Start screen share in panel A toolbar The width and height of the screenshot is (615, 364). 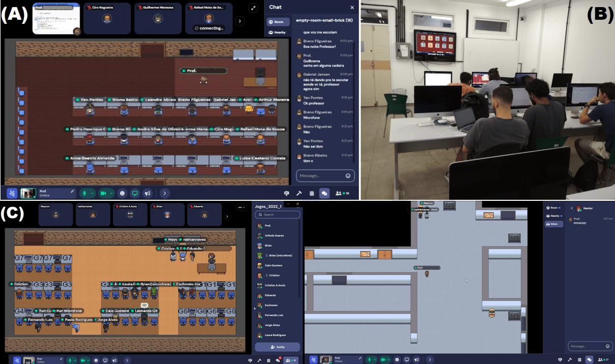click(x=135, y=193)
